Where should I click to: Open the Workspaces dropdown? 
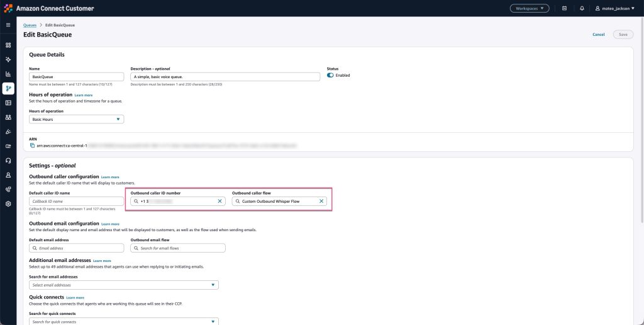point(530,8)
